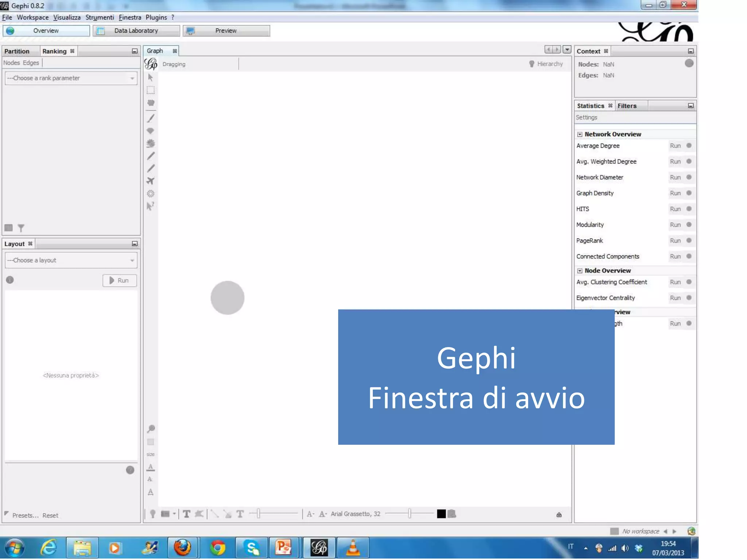The width and height of the screenshot is (747, 560).
Task: Click the reset label colors icon
Action: 150,467
